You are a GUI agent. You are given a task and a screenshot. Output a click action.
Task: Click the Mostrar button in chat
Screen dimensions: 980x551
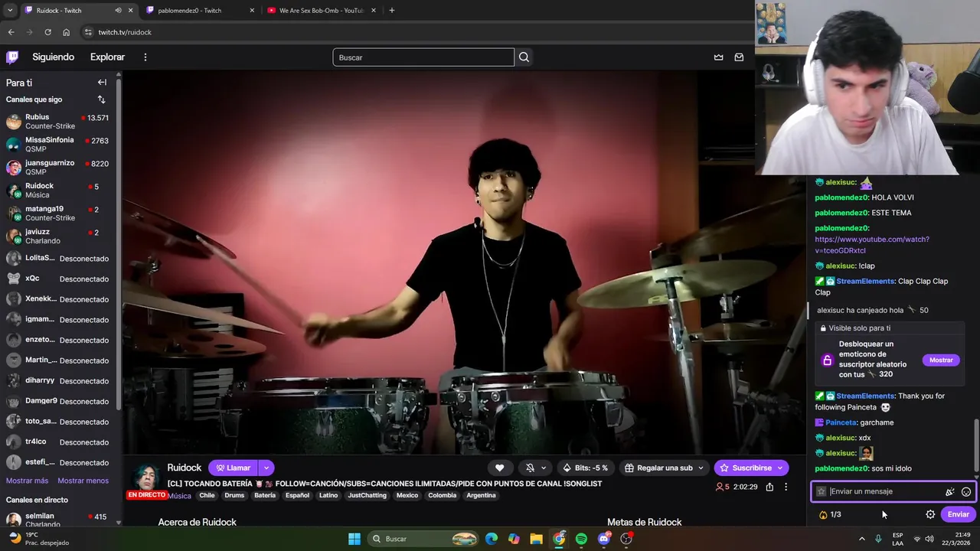point(941,360)
